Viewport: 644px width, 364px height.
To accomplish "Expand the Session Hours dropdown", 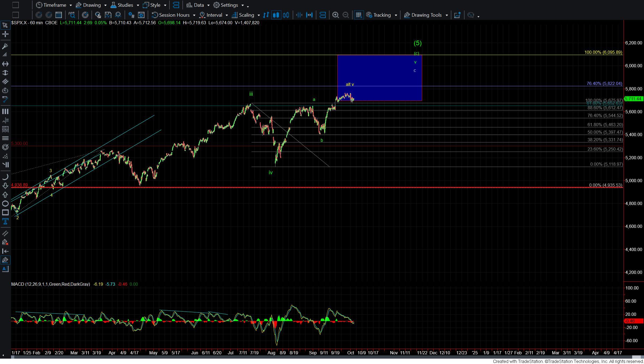I will 194,15.
